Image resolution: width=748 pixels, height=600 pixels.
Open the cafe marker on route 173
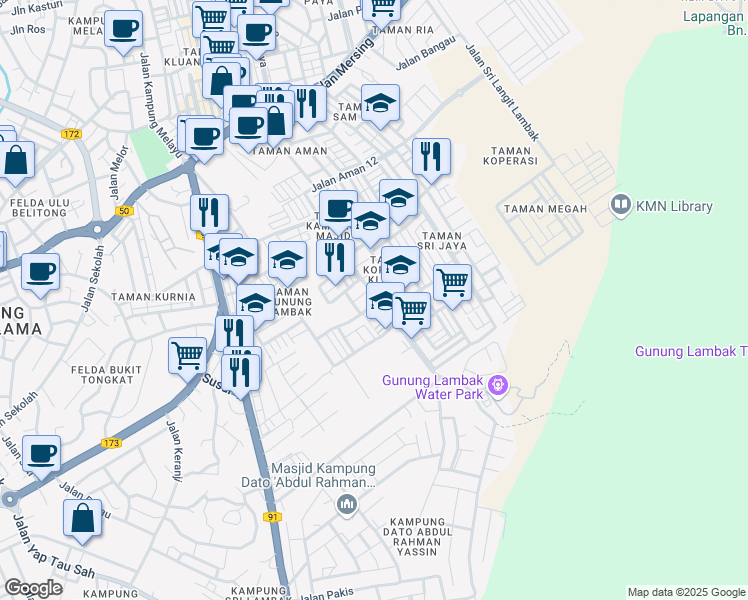(42, 454)
